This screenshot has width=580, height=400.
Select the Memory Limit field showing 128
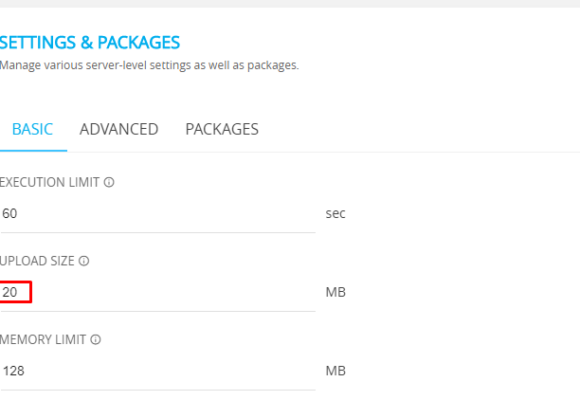click(x=158, y=371)
